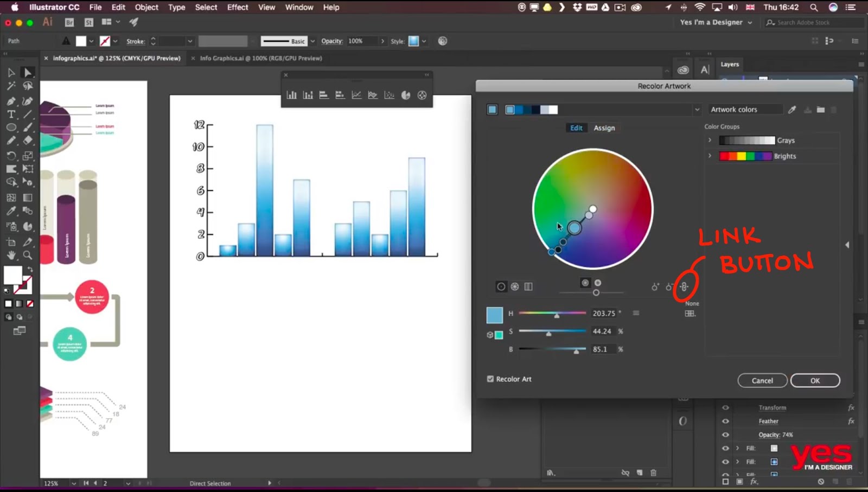Viewport: 868px width, 492px height.
Task: Switch to color bars display mode
Action: pos(528,286)
